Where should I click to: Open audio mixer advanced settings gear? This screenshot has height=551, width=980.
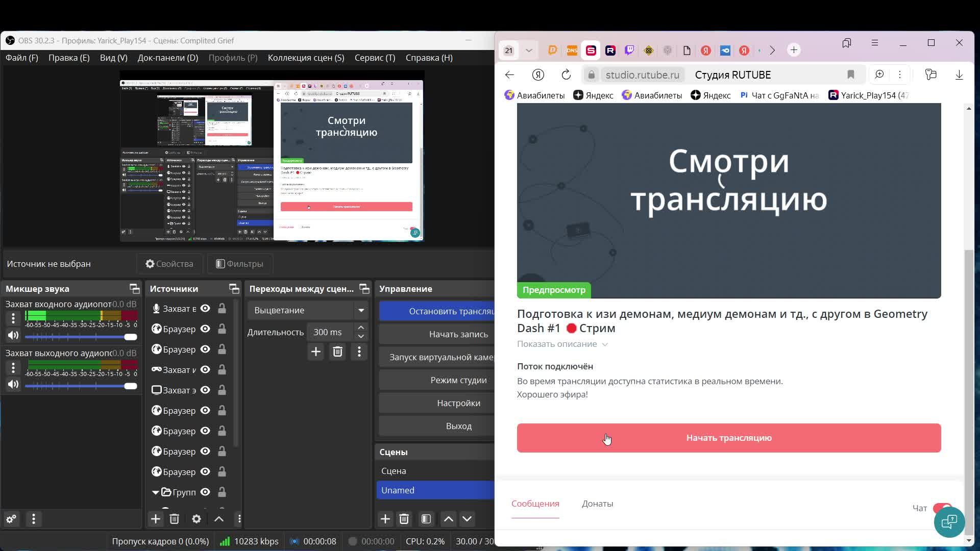coord(11,519)
